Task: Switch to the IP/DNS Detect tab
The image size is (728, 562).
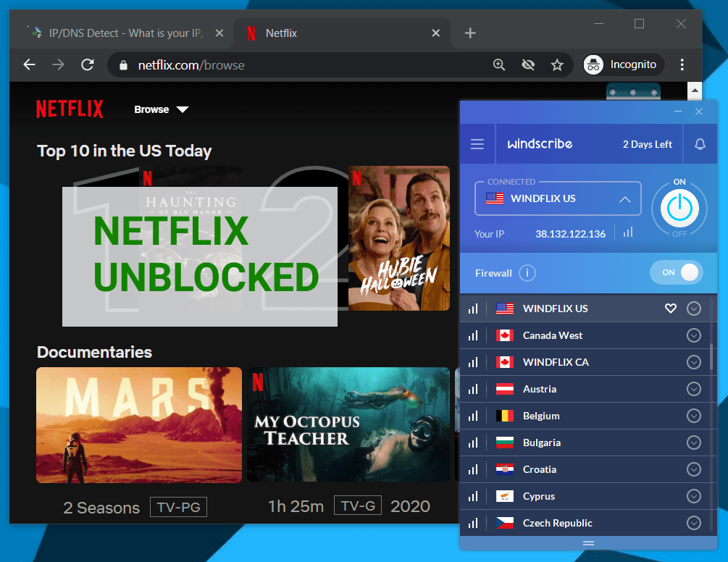Action: click(121, 33)
